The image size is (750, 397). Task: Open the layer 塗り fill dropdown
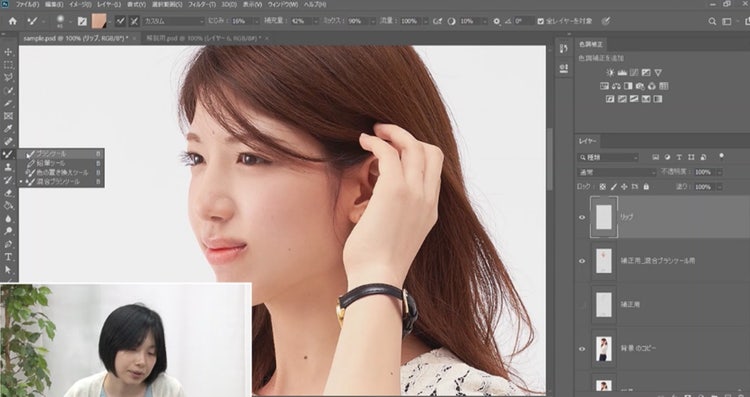click(719, 187)
